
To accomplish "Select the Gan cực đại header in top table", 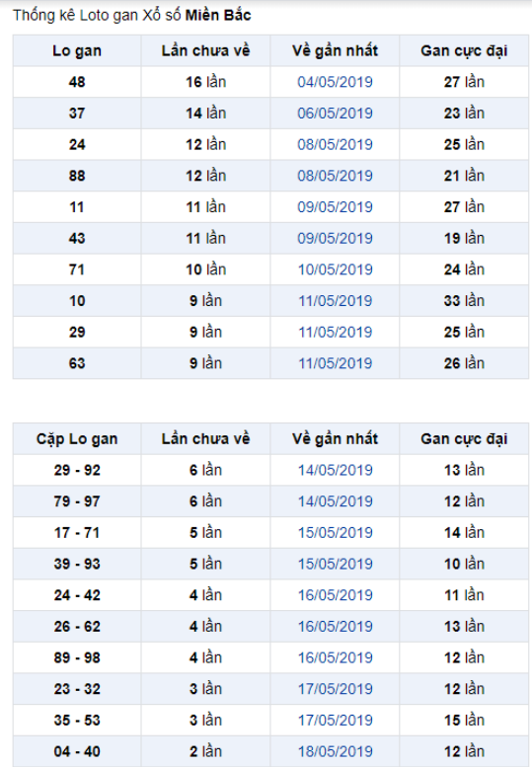I will (464, 51).
